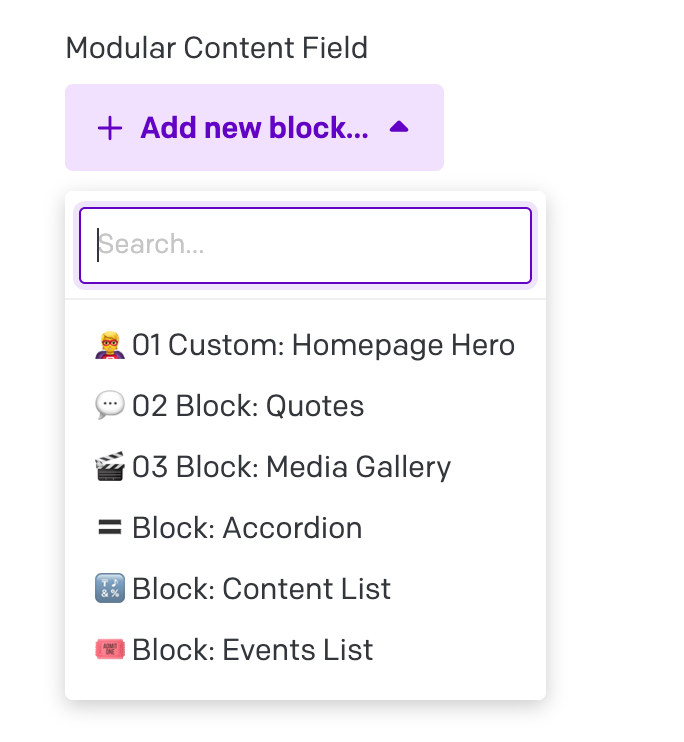Click the ticket icon beside Events List

[109, 650]
